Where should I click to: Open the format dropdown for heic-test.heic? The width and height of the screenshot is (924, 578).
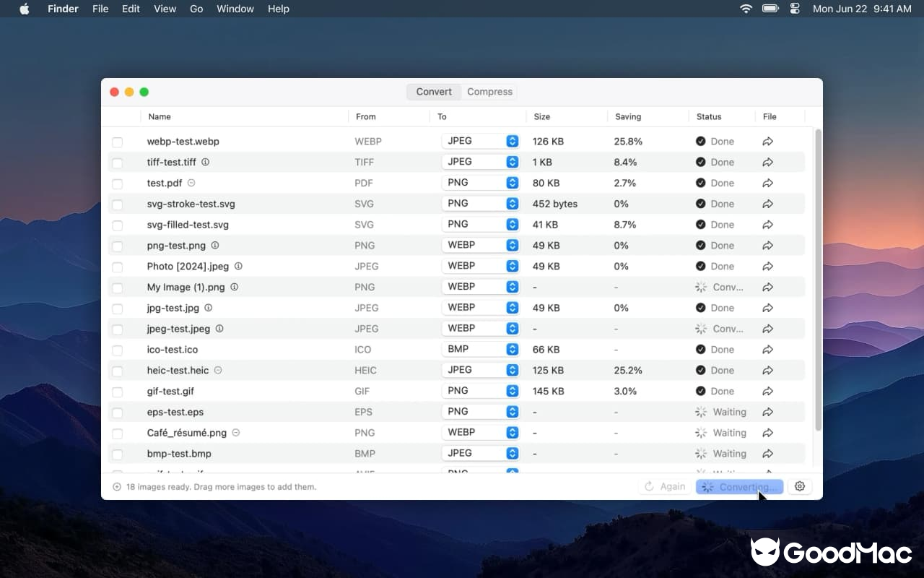click(x=481, y=370)
